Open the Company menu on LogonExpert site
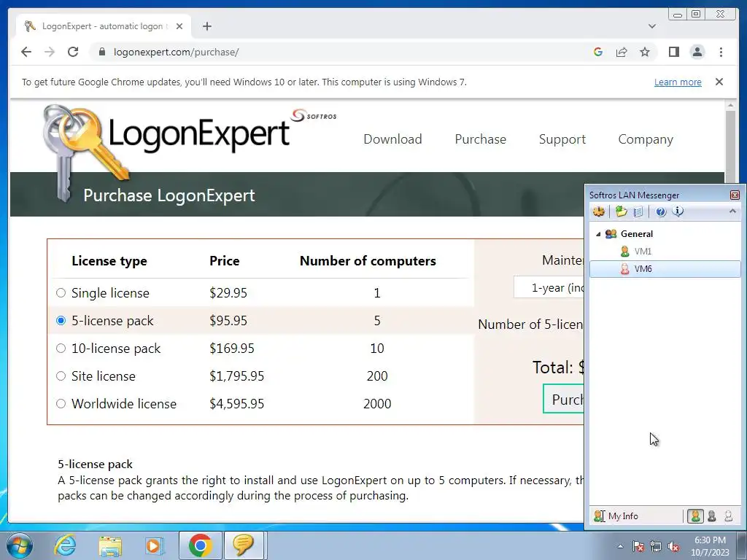This screenshot has height=560, width=747. coord(646,139)
